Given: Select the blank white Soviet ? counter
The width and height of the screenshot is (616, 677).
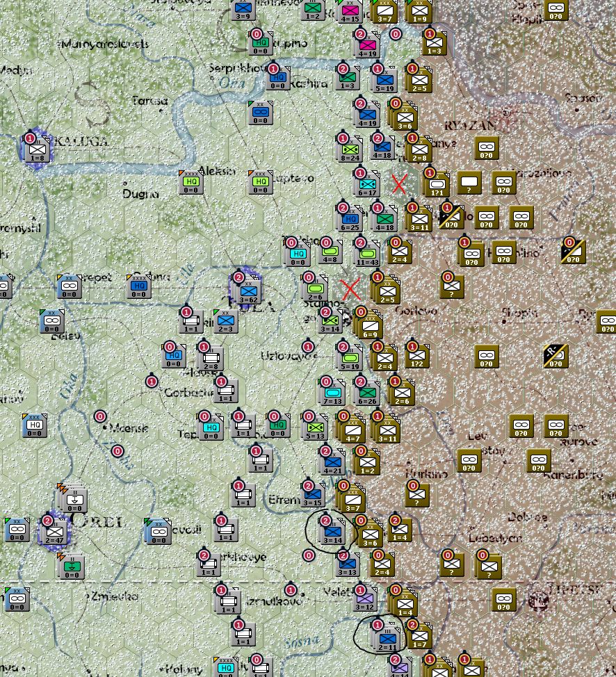Looking at the screenshot, I should coord(469,183).
